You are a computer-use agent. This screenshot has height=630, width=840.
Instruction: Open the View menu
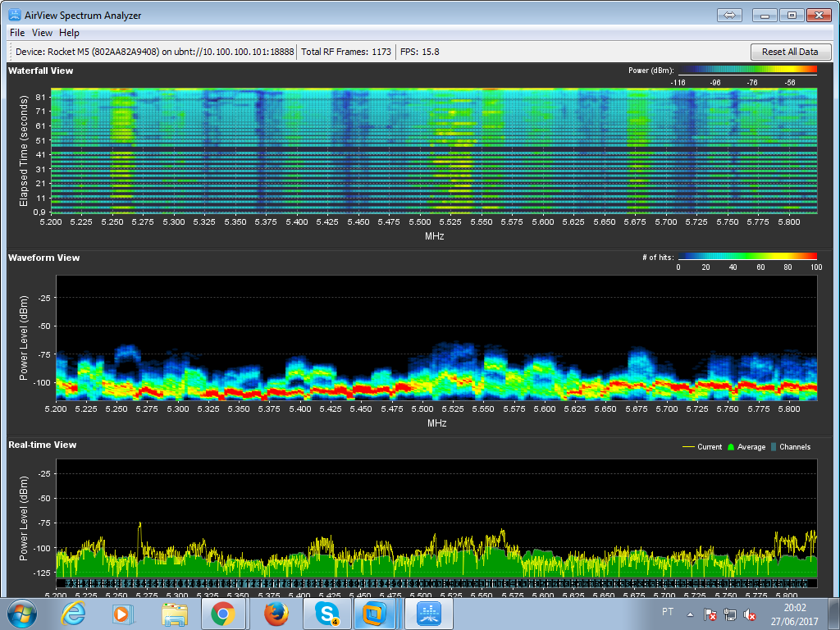point(42,33)
